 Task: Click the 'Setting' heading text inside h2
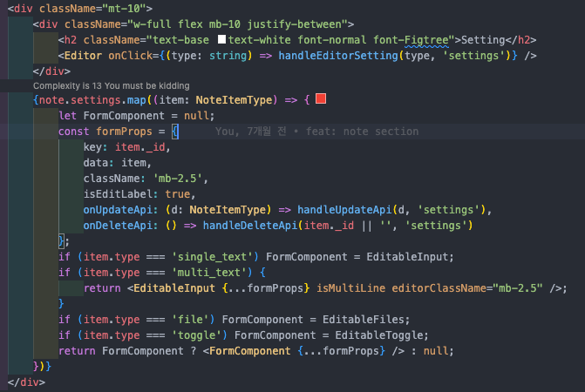pos(483,40)
